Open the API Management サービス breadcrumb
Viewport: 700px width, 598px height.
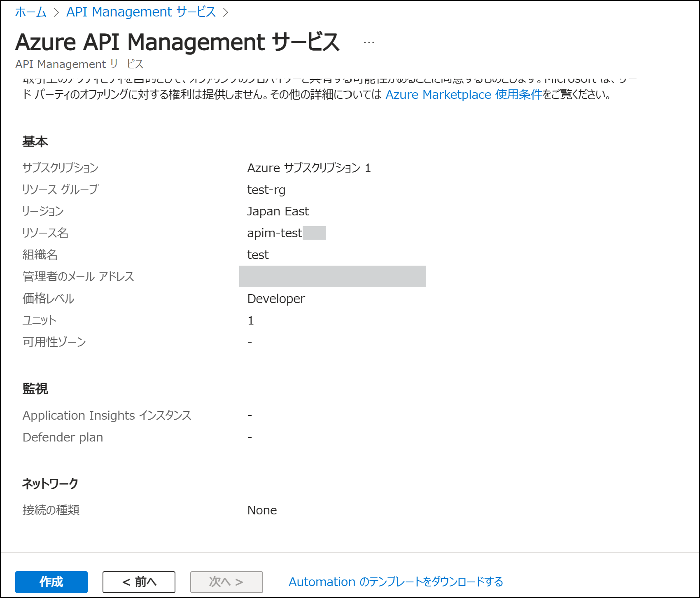(x=141, y=11)
